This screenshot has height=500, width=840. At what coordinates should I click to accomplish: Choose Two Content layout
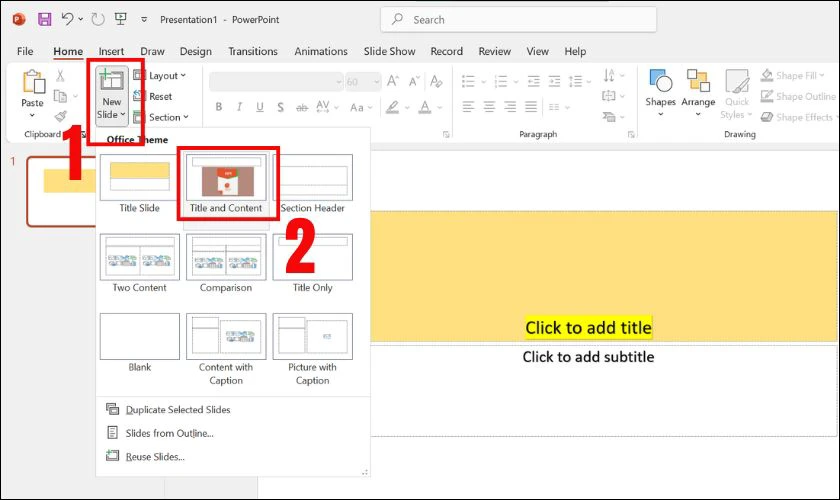pos(139,264)
